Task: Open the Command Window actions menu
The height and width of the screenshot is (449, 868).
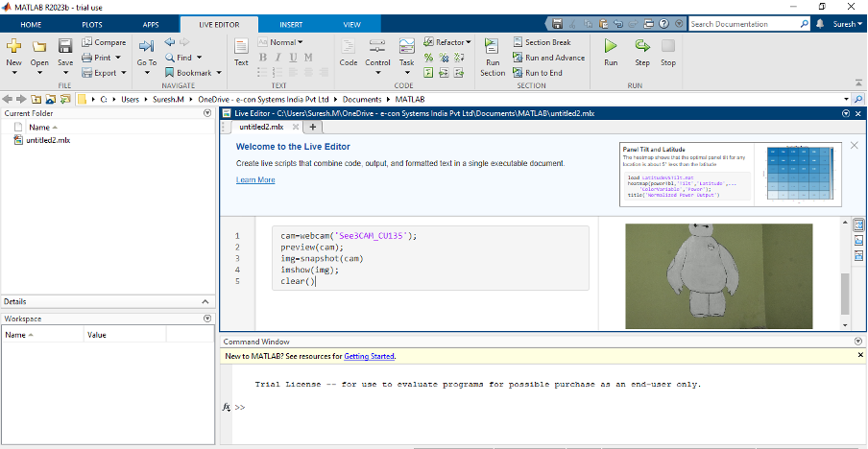Action: pos(858,342)
